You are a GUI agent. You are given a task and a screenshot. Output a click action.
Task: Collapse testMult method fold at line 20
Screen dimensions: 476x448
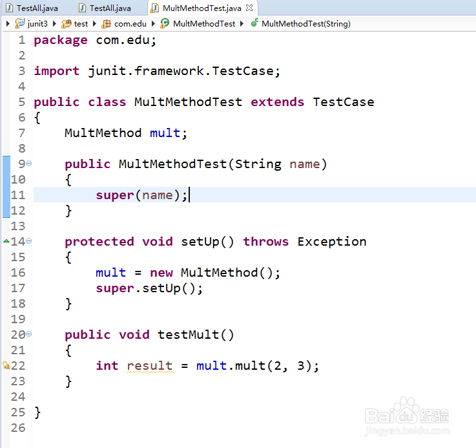coord(29,334)
